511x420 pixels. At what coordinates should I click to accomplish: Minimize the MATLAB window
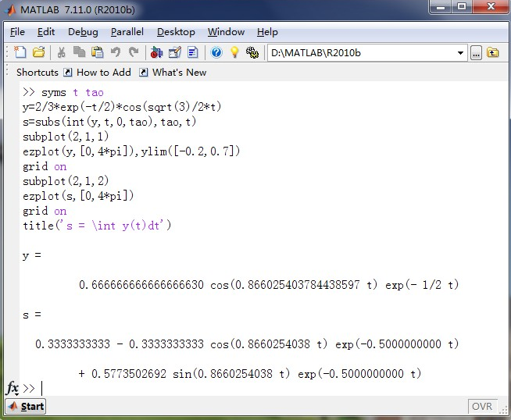click(x=441, y=6)
